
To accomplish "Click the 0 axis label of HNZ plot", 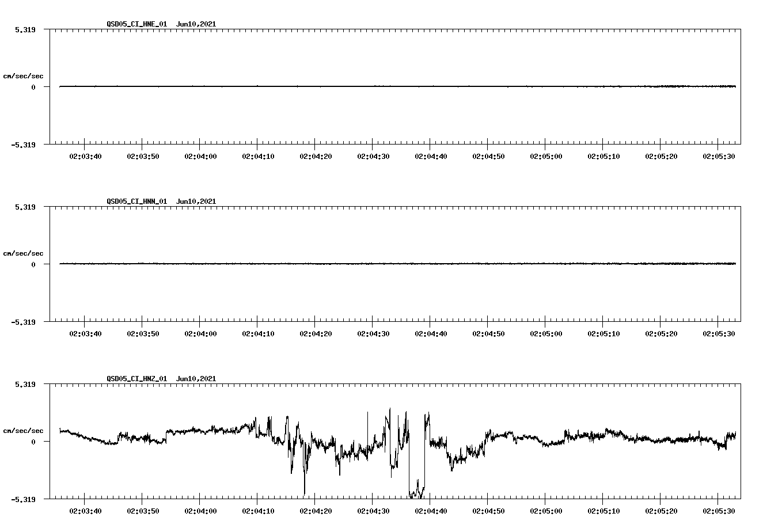I will pos(33,442).
